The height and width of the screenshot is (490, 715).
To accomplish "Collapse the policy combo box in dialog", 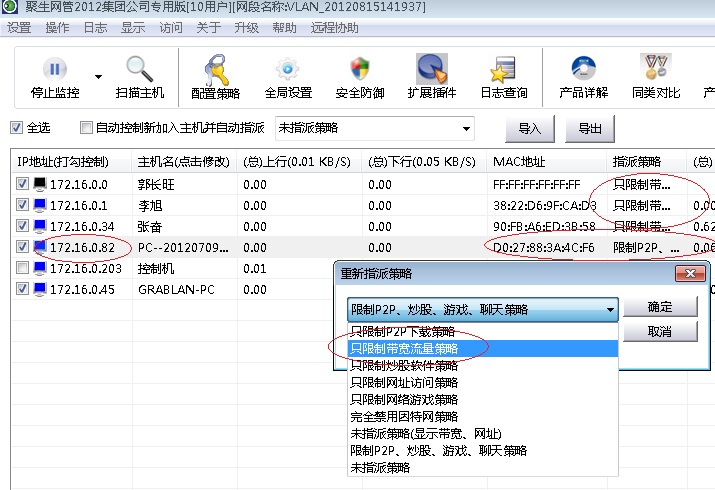I will [609, 310].
